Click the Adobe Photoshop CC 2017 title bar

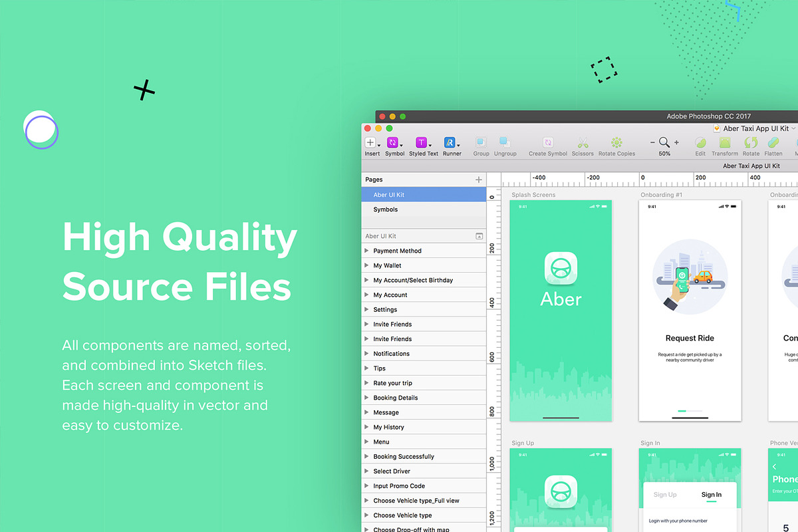pyautogui.click(x=708, y=116)
